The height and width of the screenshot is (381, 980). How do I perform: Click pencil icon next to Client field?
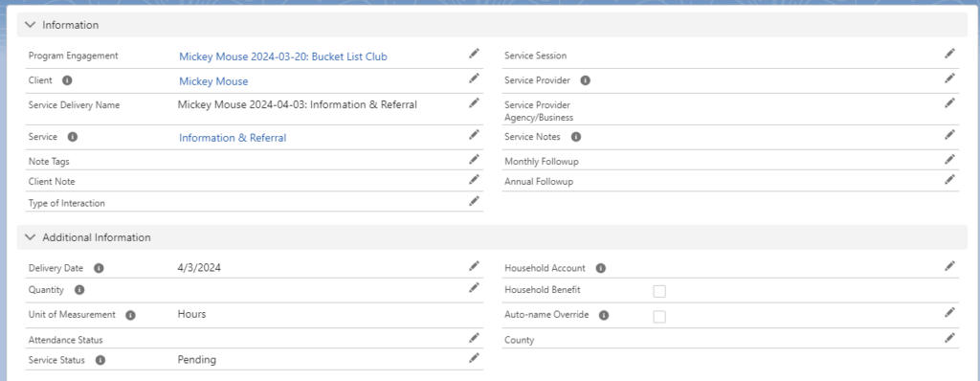point(475,78)
